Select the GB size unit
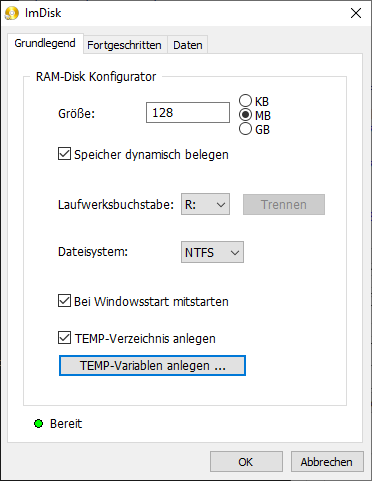372x481 pixels. (x=245, y=129)
